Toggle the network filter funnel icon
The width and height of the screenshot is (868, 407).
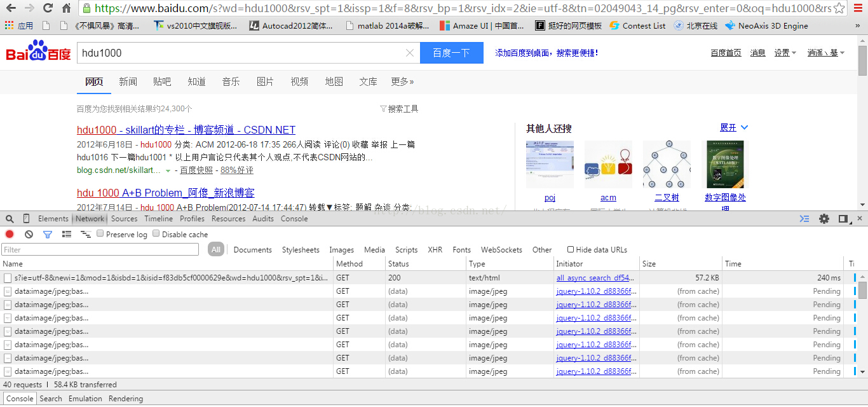click(x=48, y=235)
